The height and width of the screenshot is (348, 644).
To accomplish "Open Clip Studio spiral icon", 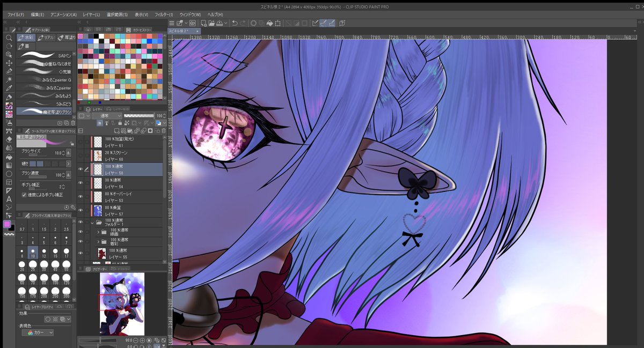I will (x=192, y=23).
